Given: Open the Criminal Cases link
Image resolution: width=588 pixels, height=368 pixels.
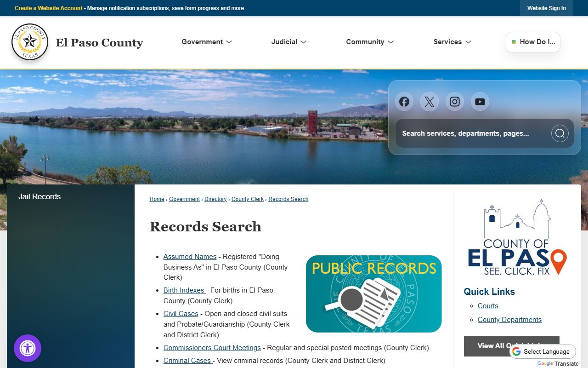Looking at the screenshot, I should pyautogui.click(x=187, y=361).
